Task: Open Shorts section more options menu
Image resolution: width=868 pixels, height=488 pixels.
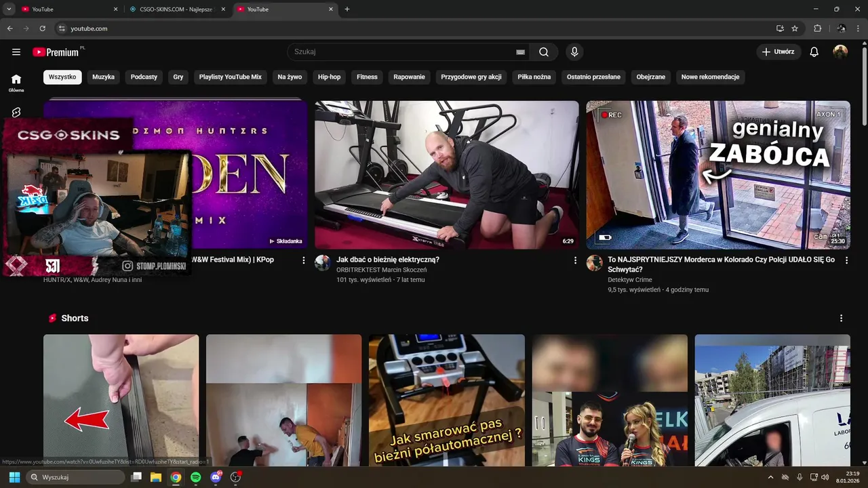Action: pyautogui.click(x=841, y=318)
